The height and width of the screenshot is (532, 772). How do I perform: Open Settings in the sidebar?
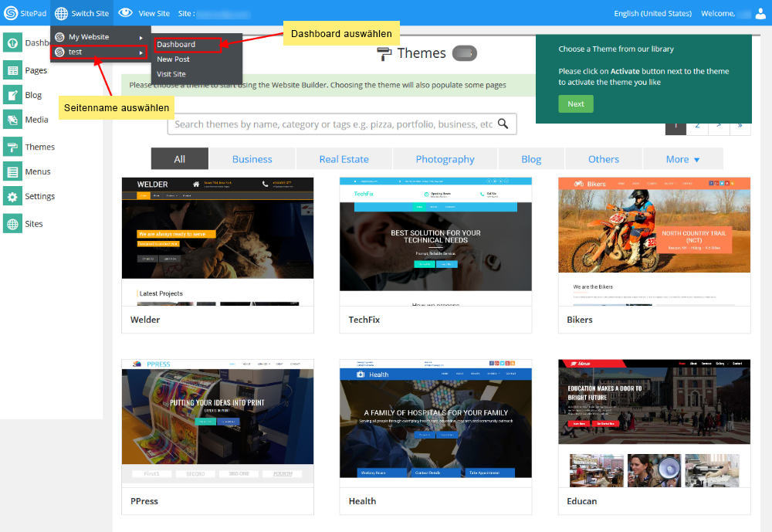pos(40,196)
